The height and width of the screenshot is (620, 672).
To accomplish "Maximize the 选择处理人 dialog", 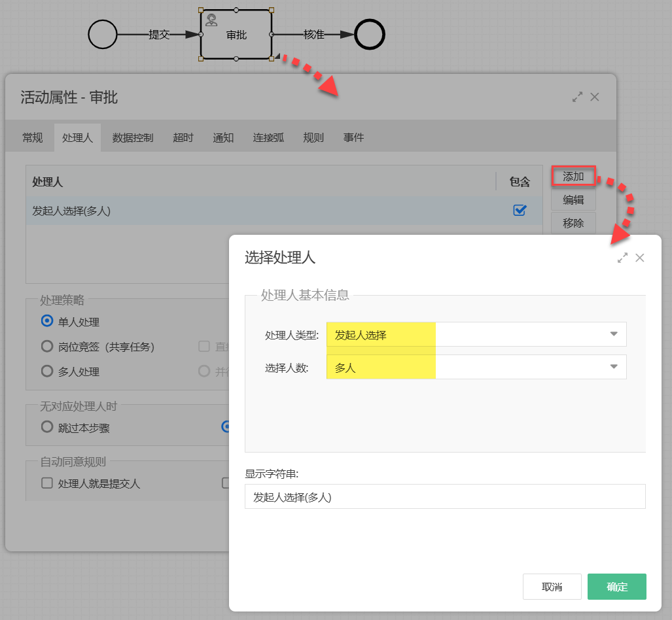I will [x=622, y=258].
